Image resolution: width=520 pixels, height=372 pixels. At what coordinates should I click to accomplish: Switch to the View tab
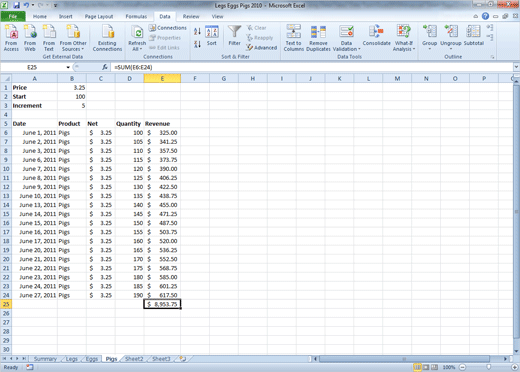pos(217,16)
